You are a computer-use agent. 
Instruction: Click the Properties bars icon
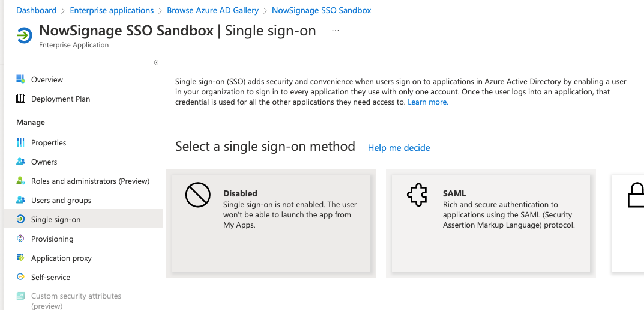(20, 142)
